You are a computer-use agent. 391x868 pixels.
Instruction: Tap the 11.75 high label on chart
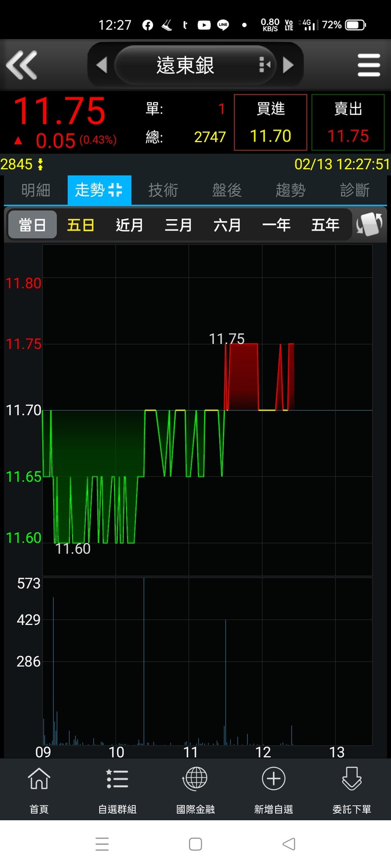[x=226, y=339]
